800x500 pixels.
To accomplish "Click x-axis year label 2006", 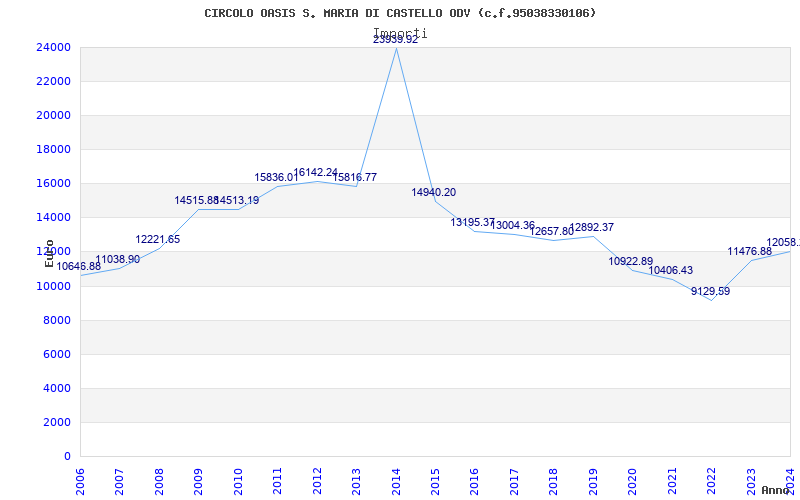I will pos(80,481).
